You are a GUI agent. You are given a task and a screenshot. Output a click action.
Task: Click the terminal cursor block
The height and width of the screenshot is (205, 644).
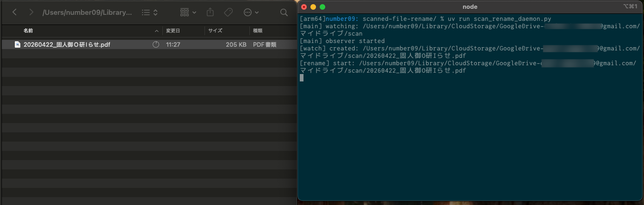302,78
